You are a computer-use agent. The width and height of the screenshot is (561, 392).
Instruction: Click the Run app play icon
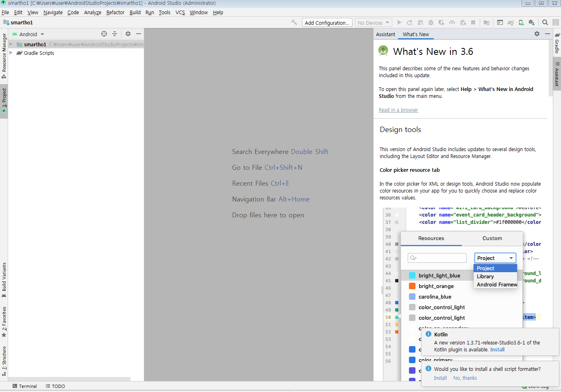[399, 22]
